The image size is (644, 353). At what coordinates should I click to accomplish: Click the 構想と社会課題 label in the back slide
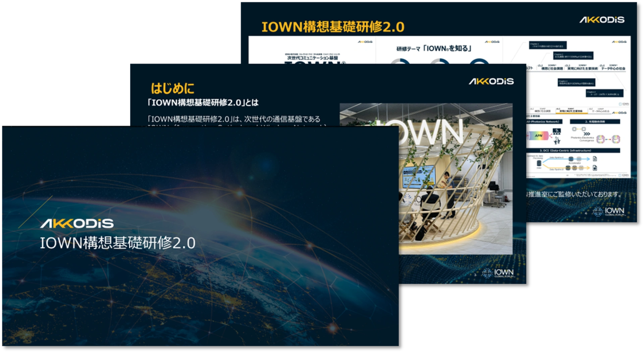pos(552,68)
